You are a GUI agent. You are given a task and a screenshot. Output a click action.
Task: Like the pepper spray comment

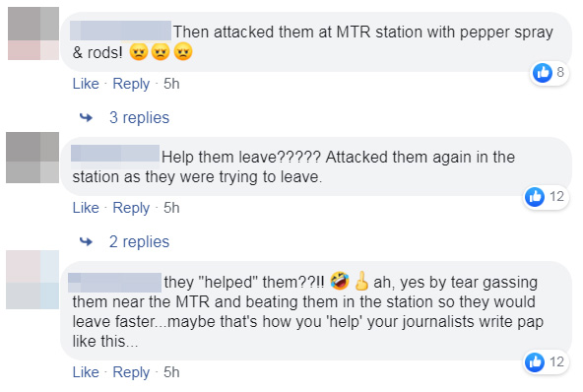(86, 84)
